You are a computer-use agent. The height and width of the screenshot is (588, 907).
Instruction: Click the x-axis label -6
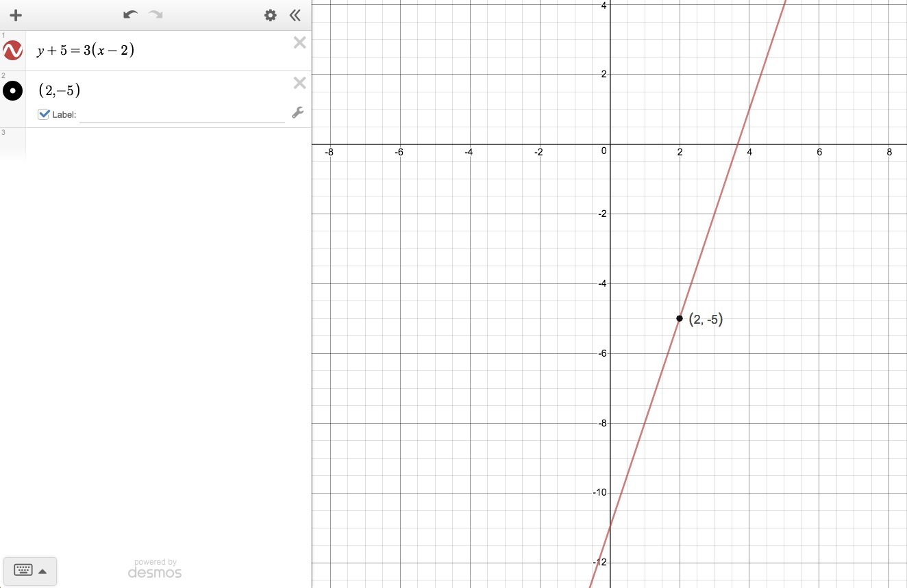pyautogui.click(x=399, y=153)
